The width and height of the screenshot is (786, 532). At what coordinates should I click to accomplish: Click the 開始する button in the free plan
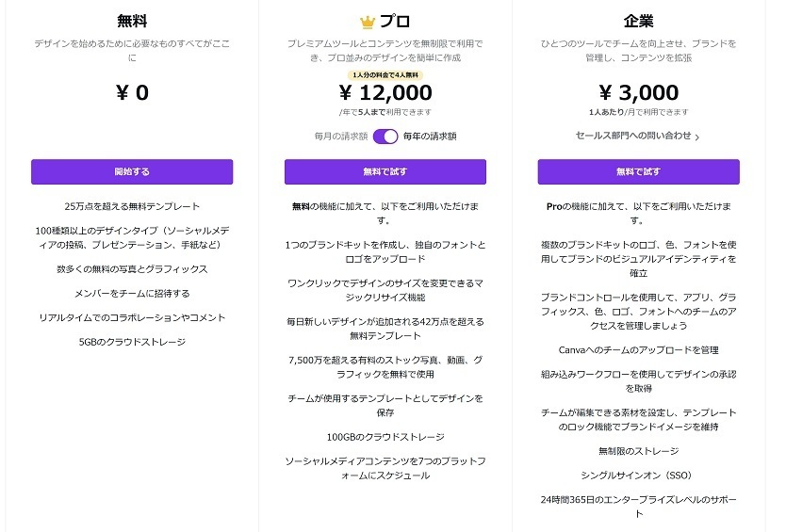tap(132, 171)
